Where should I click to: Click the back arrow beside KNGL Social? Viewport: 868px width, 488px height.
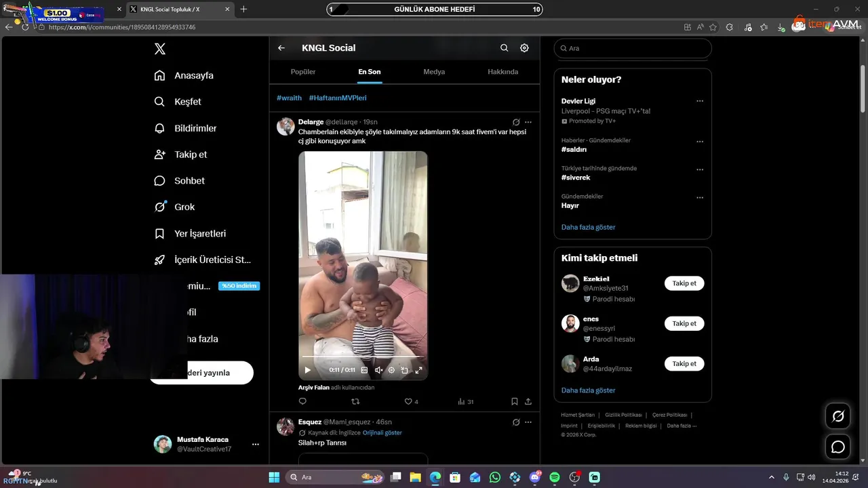tap(281, 48)
